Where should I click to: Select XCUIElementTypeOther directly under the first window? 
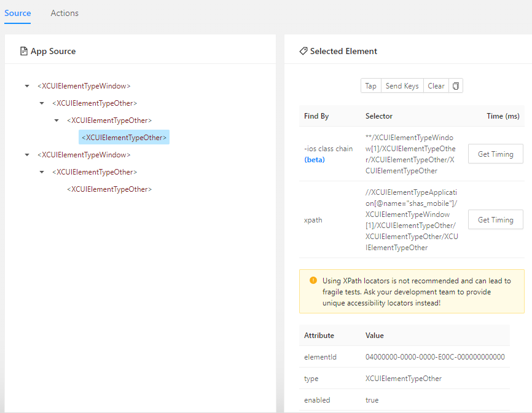[x=95, y=103]
